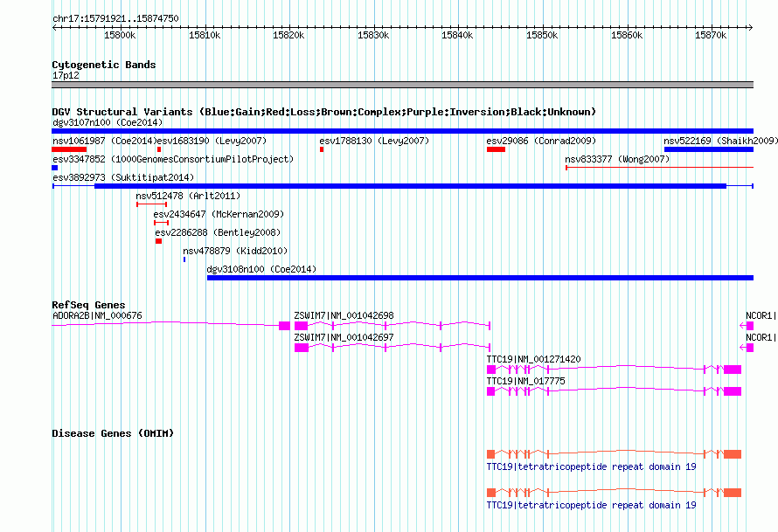Select the nsv478879 (Kidd2010) label

235,251
